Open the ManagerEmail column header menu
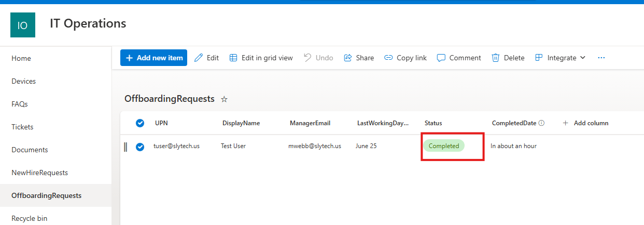 point(310,123)
